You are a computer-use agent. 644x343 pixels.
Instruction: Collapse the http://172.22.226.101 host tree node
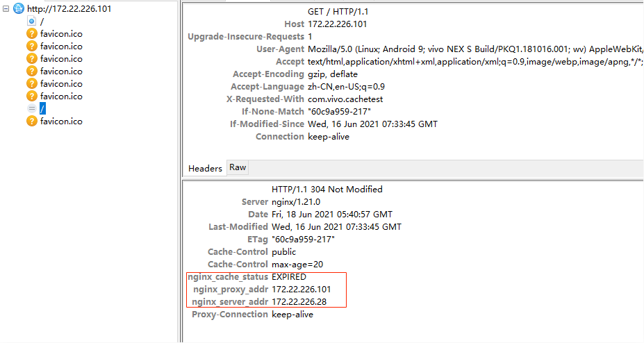click(x=6, y=8)
